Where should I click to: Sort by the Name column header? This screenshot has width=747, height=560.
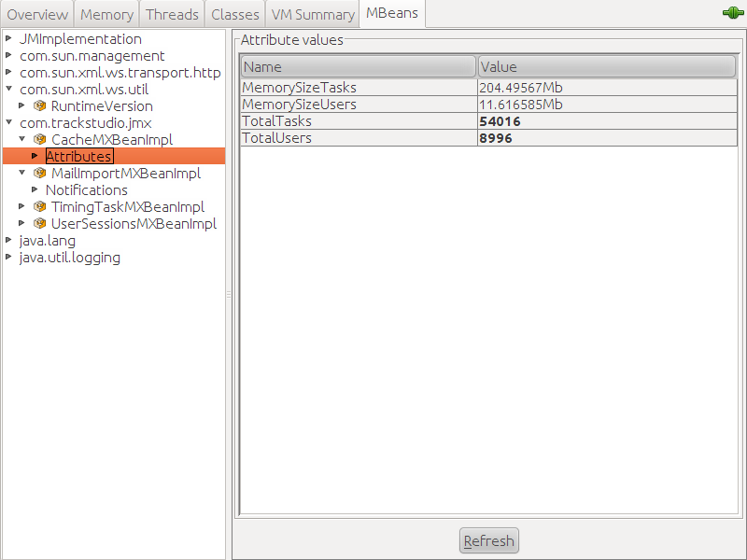[x=358, y=67]
